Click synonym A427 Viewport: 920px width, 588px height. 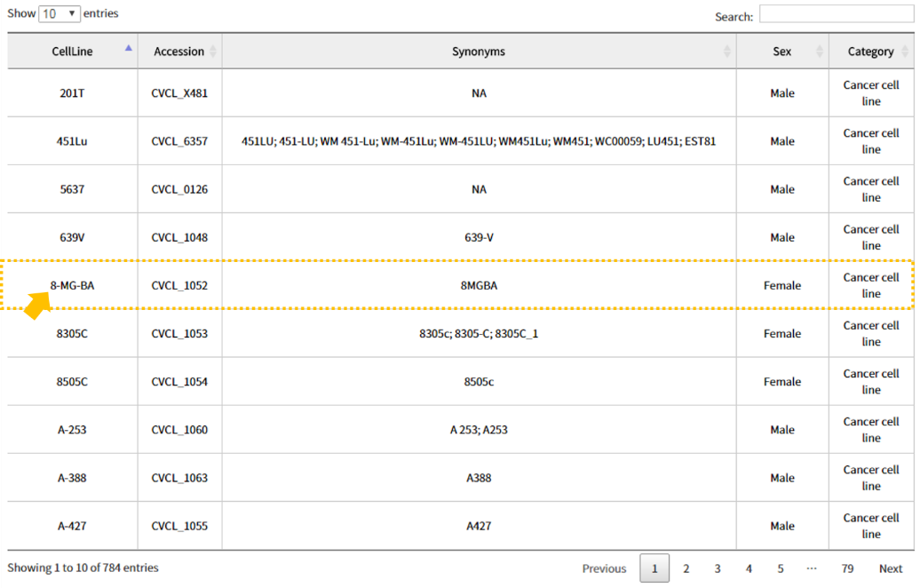(x=479, y=527)
